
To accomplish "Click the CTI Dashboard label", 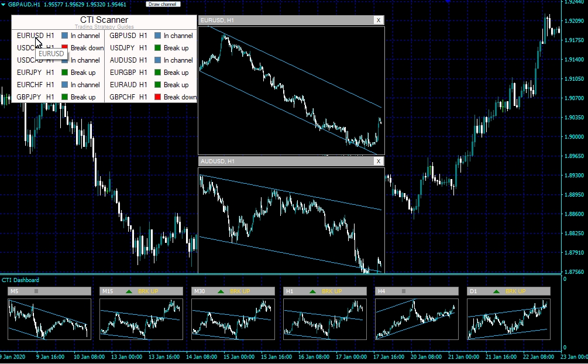I will [x=20, y=280].
